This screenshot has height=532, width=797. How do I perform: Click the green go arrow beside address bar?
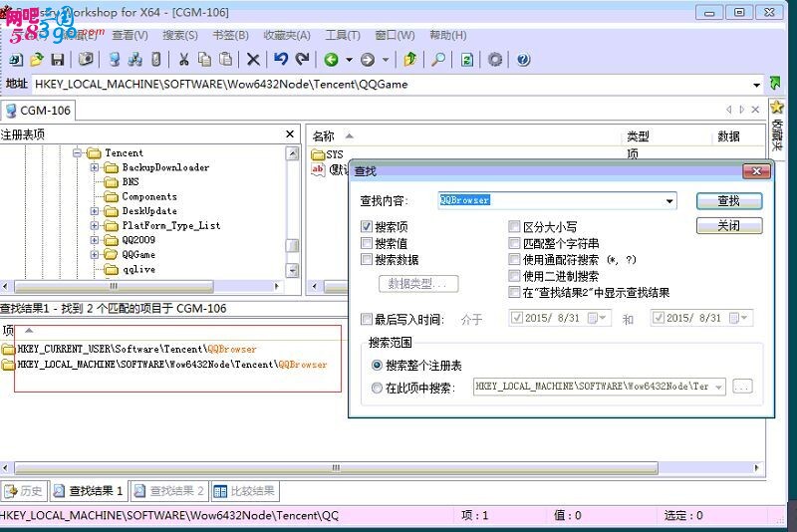click(775, 83)
